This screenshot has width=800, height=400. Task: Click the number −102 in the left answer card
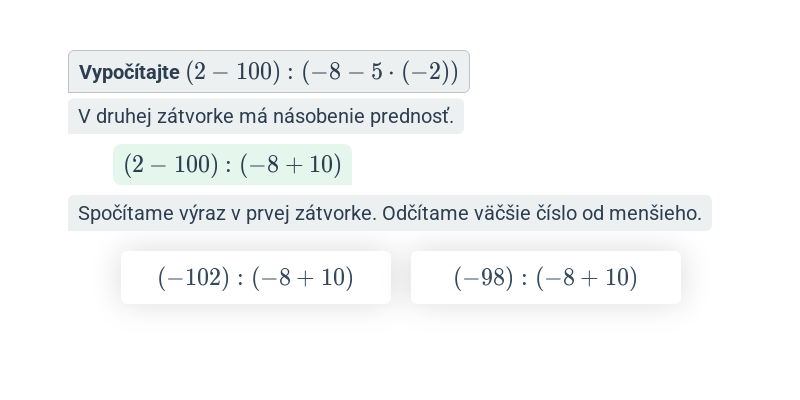click(x=194, y=278)
